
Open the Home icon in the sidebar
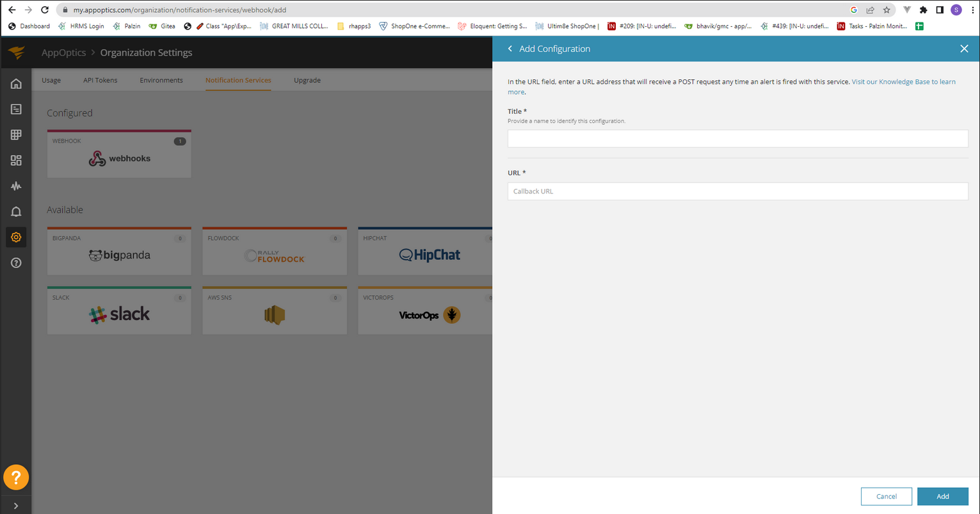click(16, 84)
